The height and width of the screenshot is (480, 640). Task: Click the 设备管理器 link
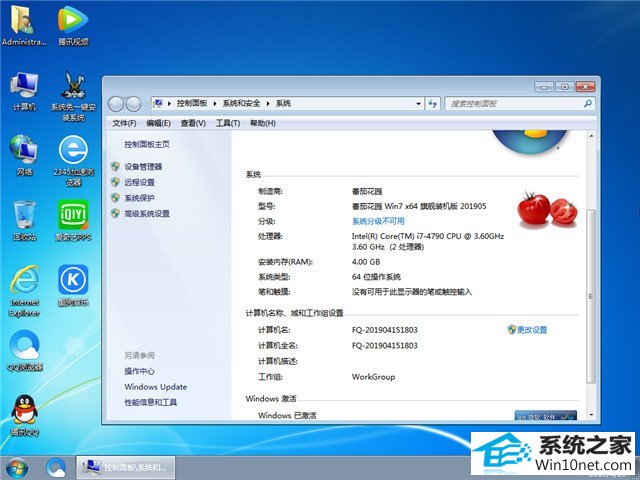point(143,167)
